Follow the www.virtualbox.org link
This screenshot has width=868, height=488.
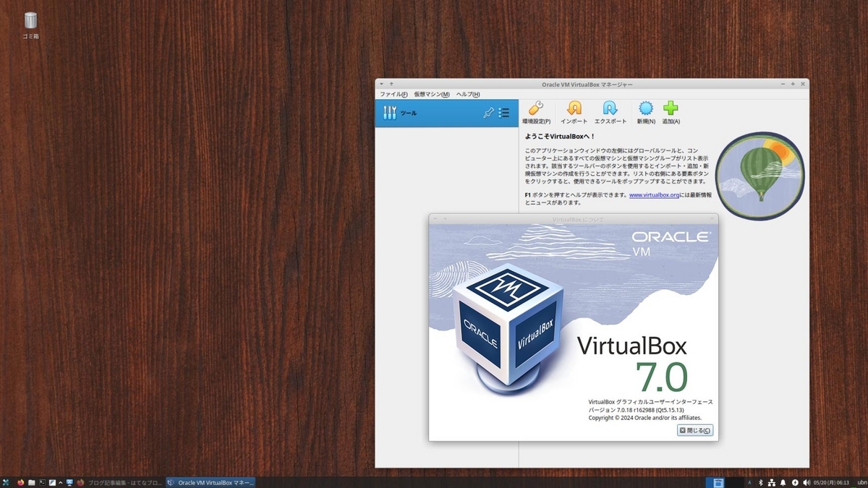click(x=654, y=195)
